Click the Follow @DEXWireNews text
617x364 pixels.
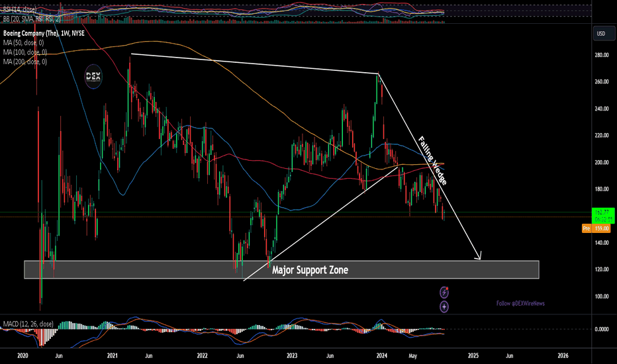(520, 303)
